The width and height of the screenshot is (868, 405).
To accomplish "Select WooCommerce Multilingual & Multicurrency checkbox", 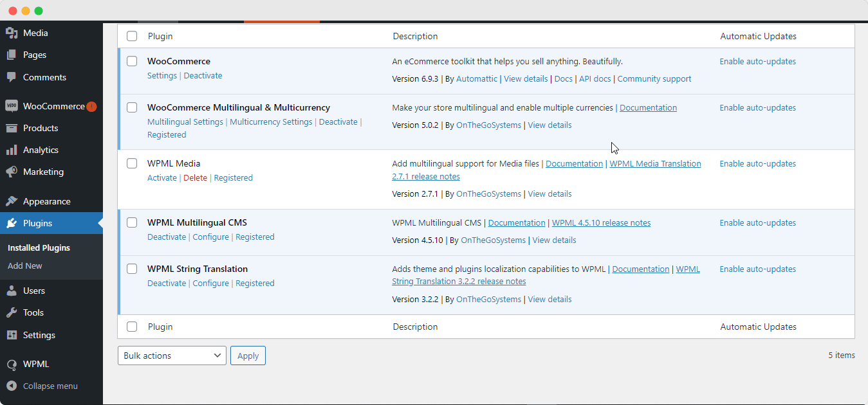I will click(132, 107).
